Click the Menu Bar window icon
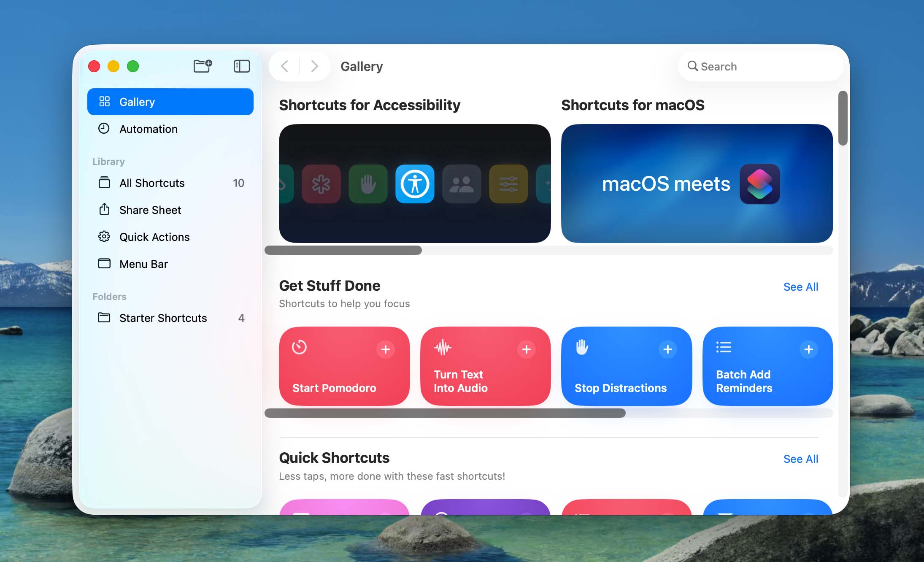The width and height of the screenshot is (924, 562). tap(104, 263)
